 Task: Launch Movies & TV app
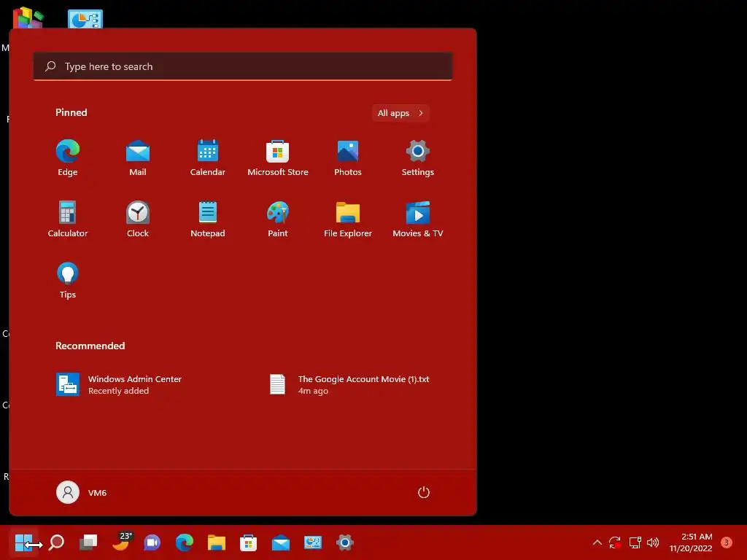[418, 219]
